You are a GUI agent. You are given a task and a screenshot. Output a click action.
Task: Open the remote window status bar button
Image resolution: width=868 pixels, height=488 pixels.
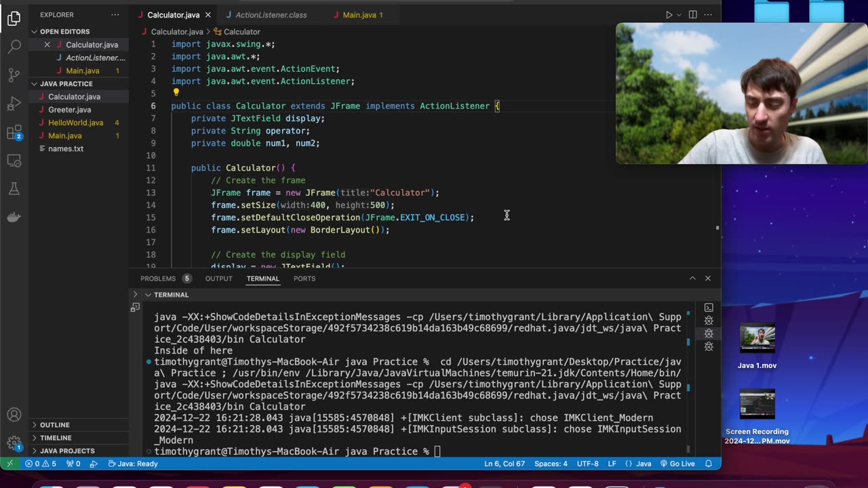(9, 464)
